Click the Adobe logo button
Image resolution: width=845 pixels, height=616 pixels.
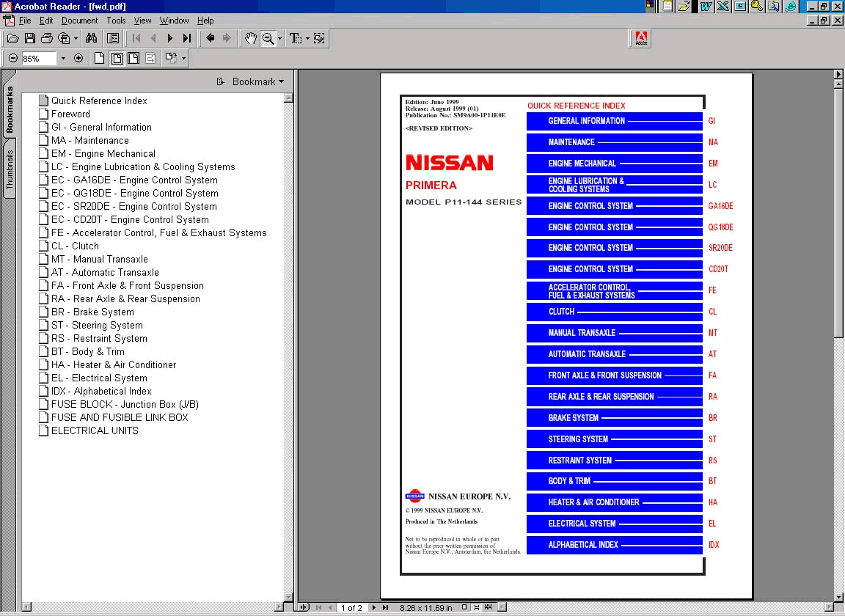click(x=641, y=38)
